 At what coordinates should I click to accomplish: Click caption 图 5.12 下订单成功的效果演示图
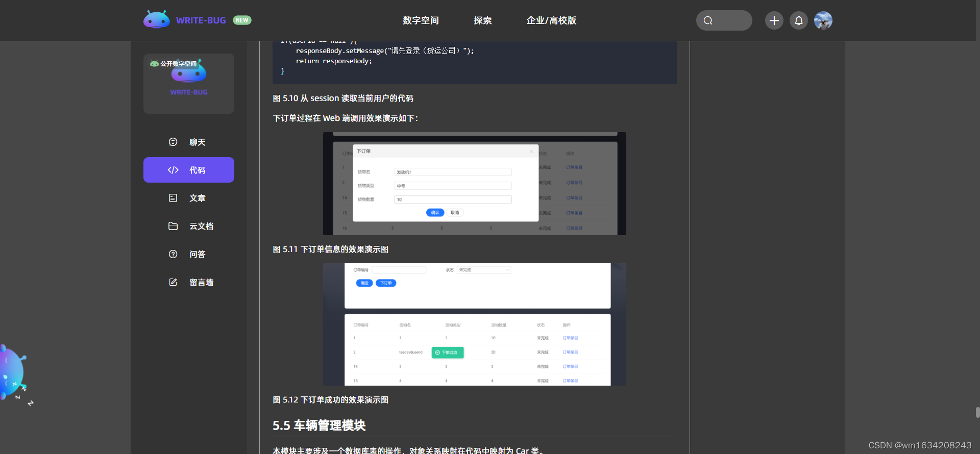pyautogui.click(x=331, y=399)
